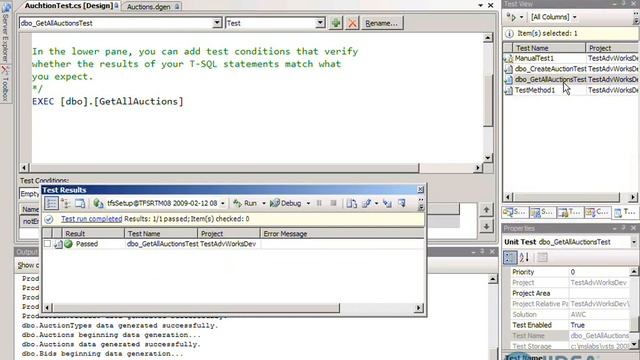Click the green Passed status icon

coord(68,244)
